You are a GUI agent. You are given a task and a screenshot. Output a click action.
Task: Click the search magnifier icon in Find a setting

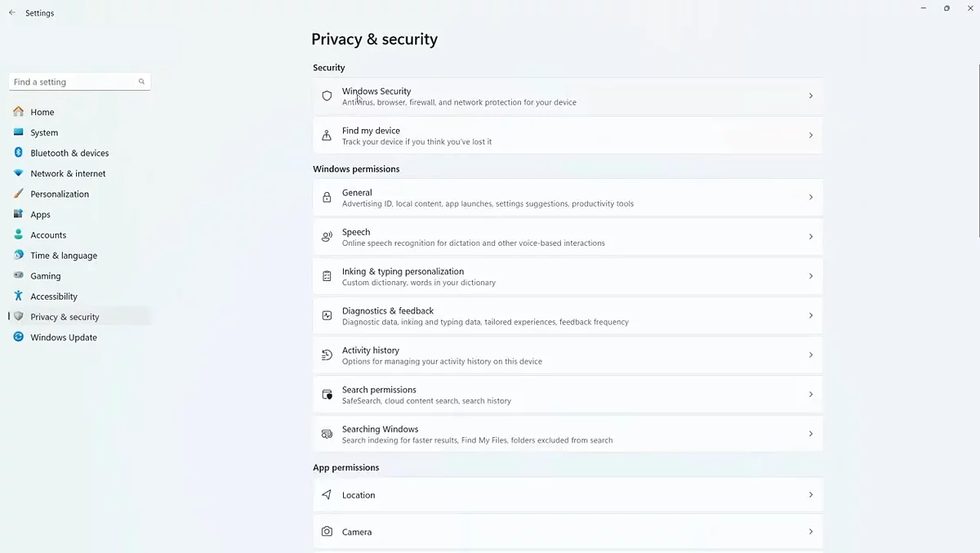click(x=141, y=82)
